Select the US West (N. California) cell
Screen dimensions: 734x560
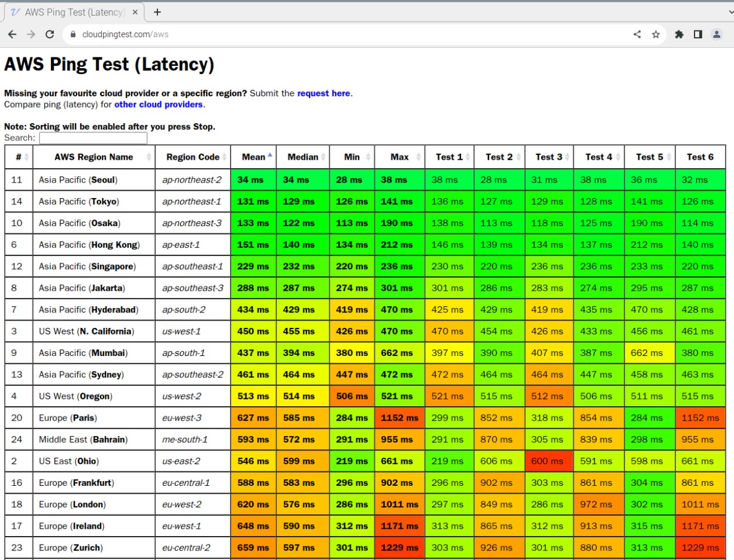coord(94,331)
